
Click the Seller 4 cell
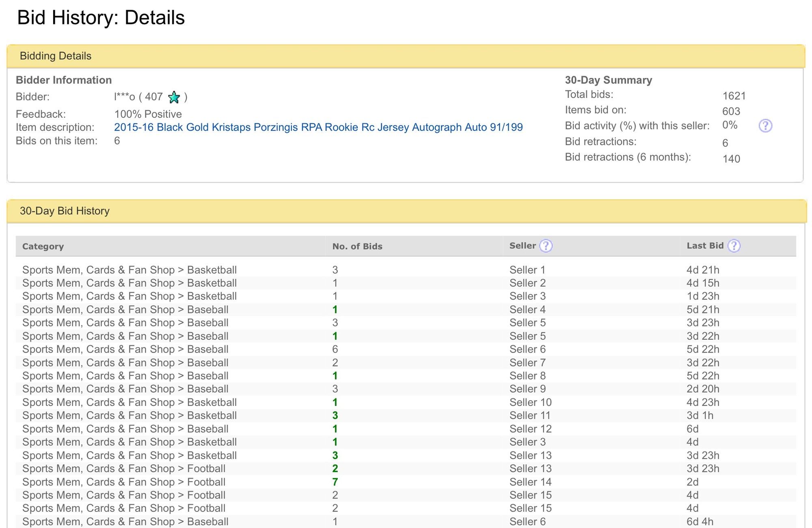coord(527,310)
